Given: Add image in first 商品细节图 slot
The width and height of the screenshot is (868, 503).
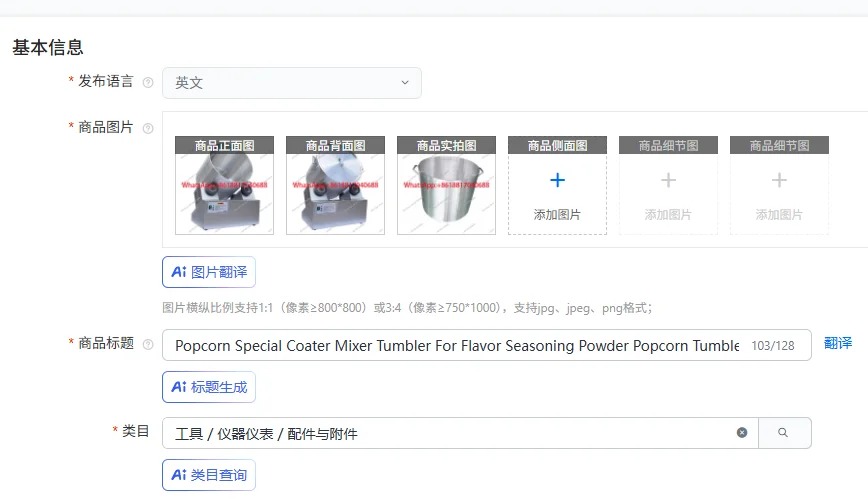Looking at the screenshot, I should tap(668, 185).
